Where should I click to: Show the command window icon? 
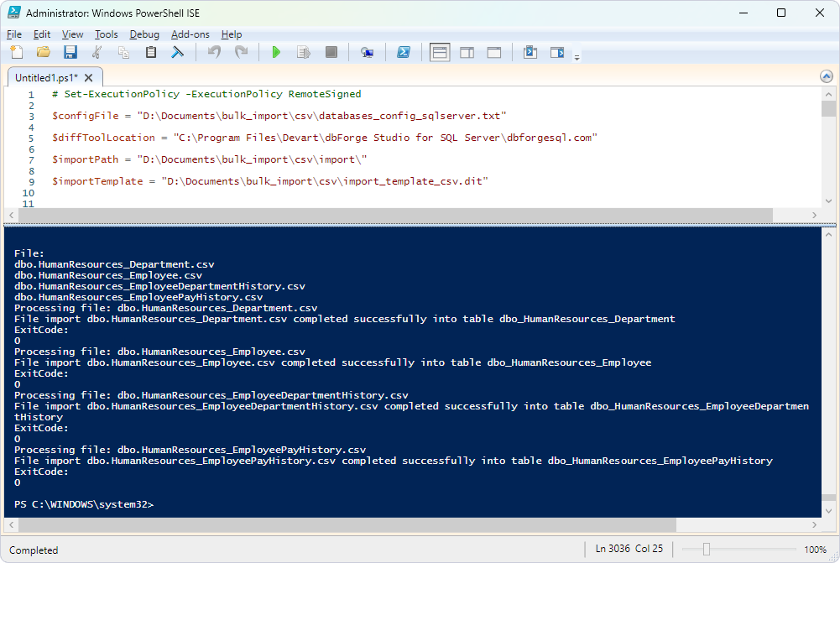click(530, 53)
